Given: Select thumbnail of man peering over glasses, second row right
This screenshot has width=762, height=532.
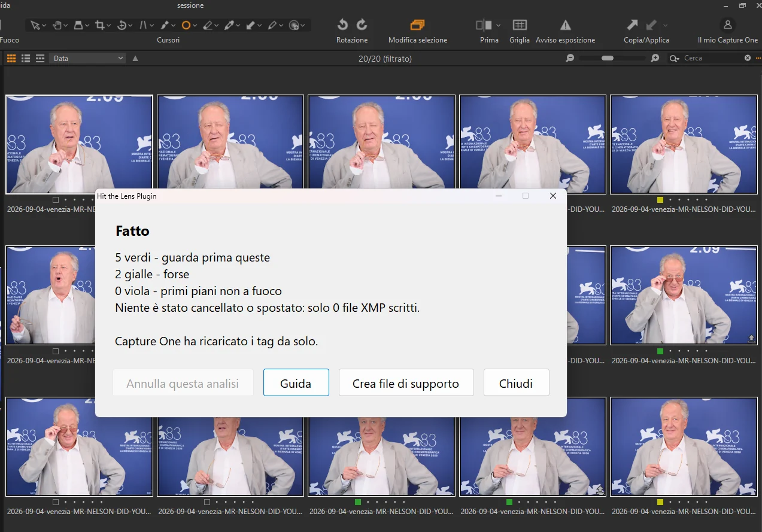Looking at the screenshot, I should point(684,295).
